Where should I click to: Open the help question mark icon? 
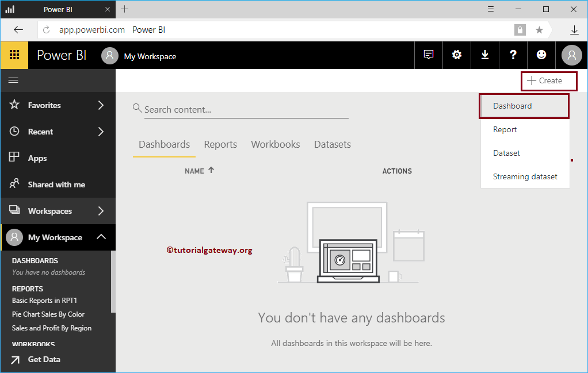[513, 55]
